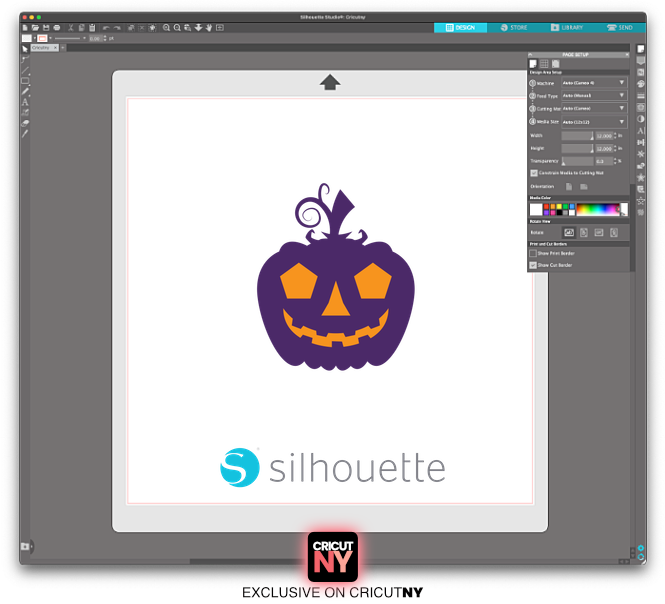Open the Machine dropdown

(594, 83)
